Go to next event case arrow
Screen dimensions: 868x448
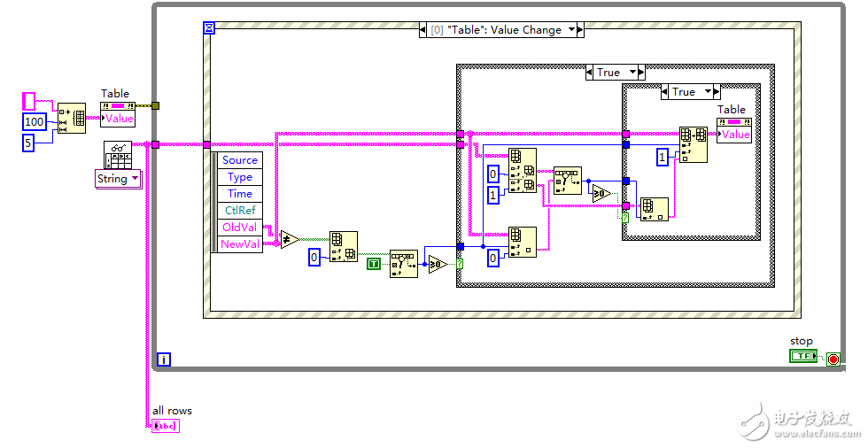580,30
